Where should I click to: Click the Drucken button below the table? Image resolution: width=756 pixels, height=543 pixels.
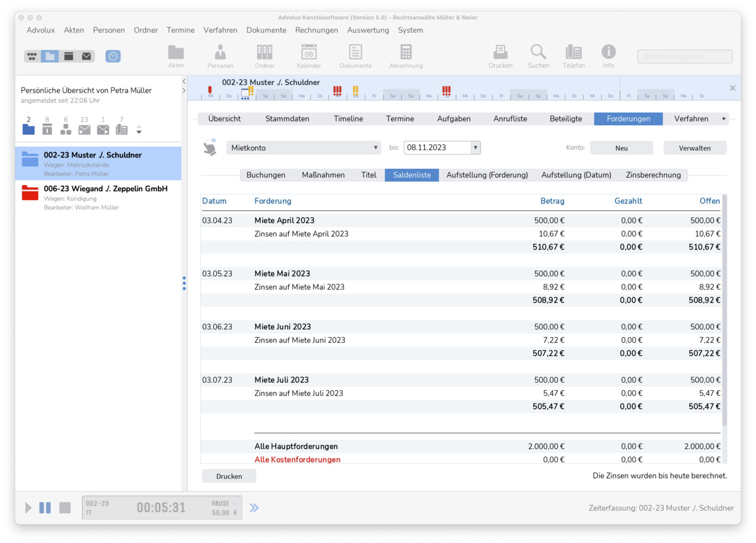(229, 476)
